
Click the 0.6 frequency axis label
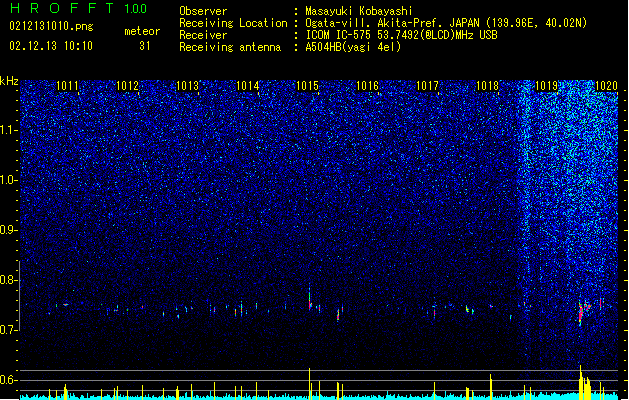[x=9, y=380]
